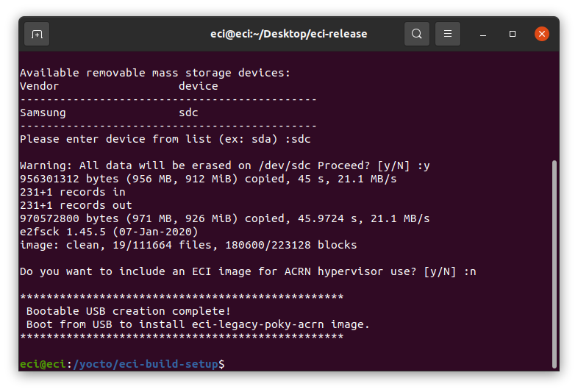
Task: Click the 'Warning: All data will be erased' line
Action: (x=225, y=166)
